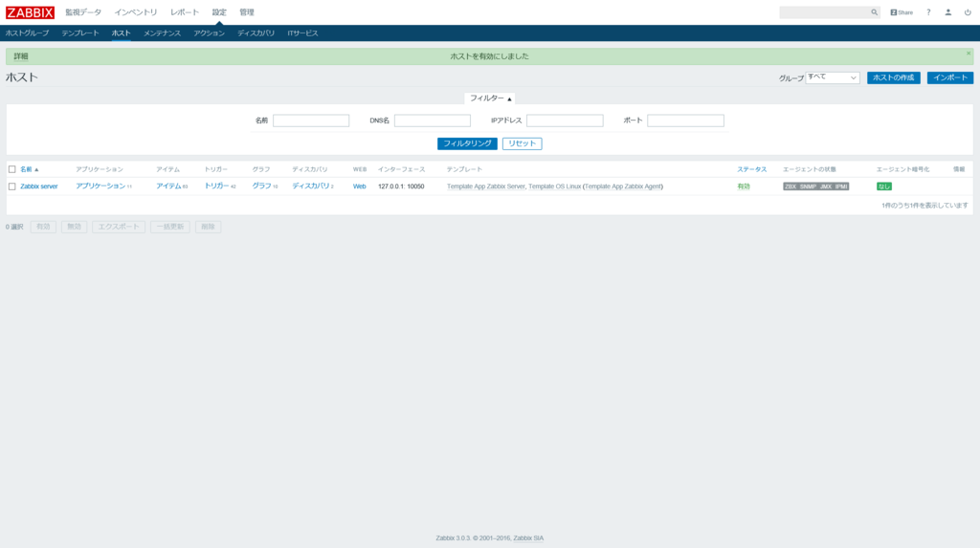Focus the ポート filter field

685,121
